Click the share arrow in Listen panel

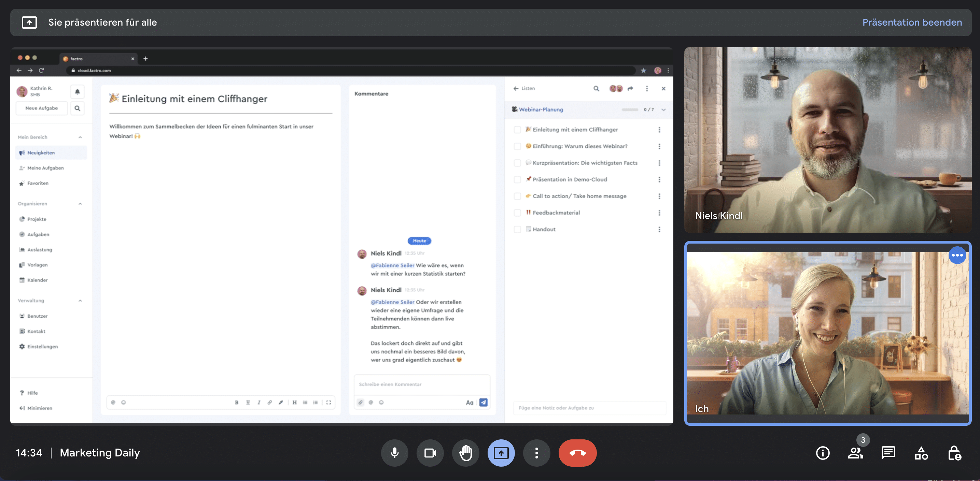(630, 89)
